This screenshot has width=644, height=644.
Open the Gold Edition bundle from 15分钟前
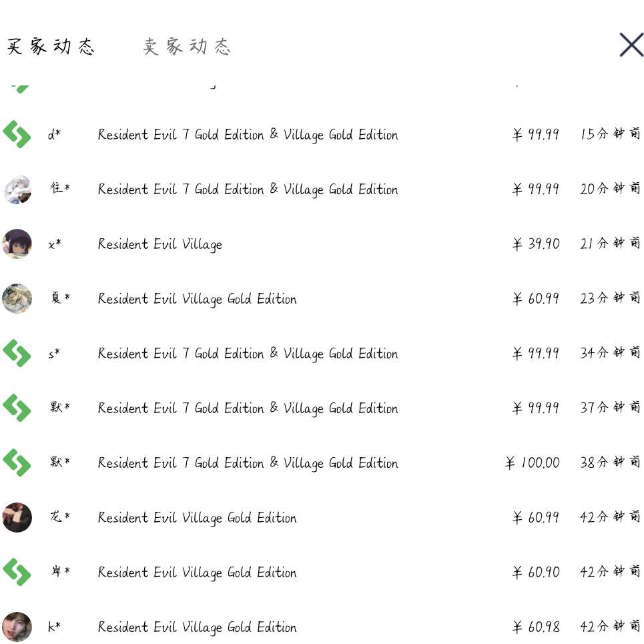[248, 135]
